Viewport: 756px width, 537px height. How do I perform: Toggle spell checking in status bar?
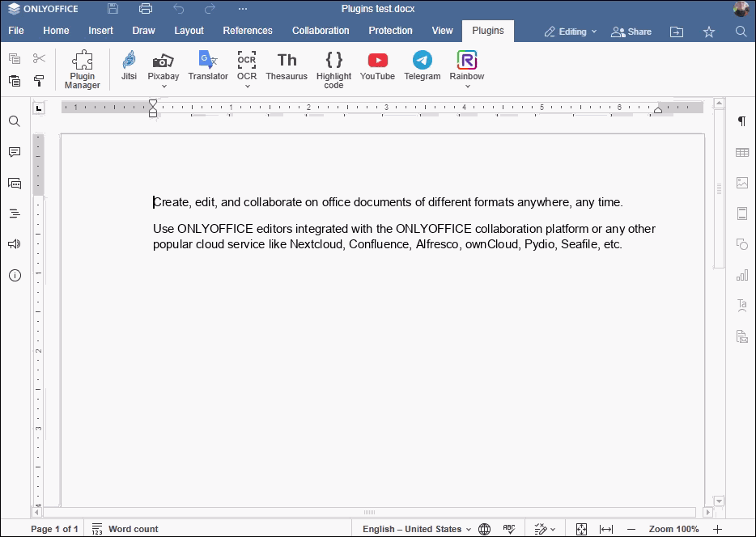click(x=509, y=529)
